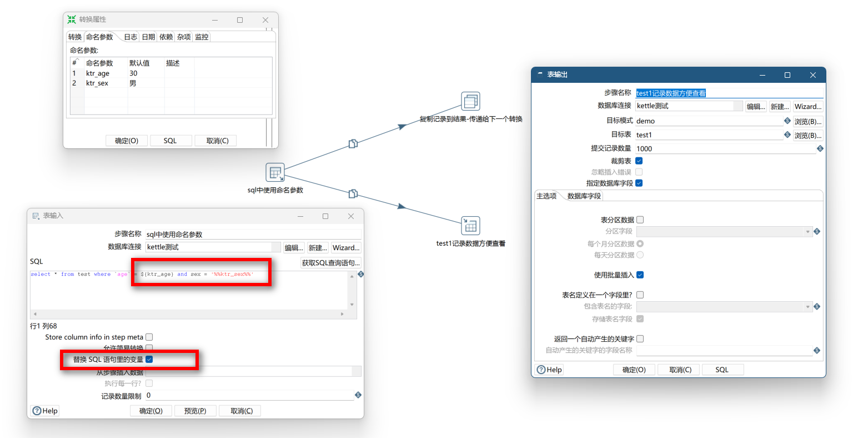
Task: Click the variable diamond icon beside 目标表
Action: 787,135
